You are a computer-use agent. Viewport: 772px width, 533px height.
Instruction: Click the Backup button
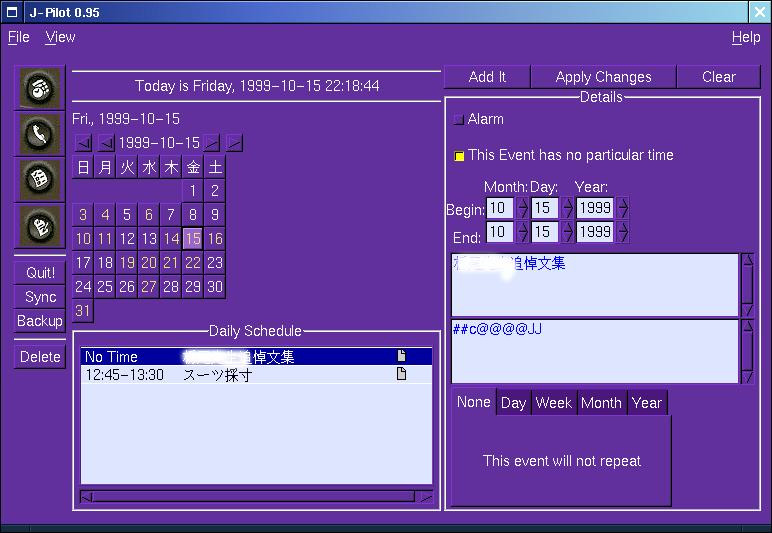(40, 321)
